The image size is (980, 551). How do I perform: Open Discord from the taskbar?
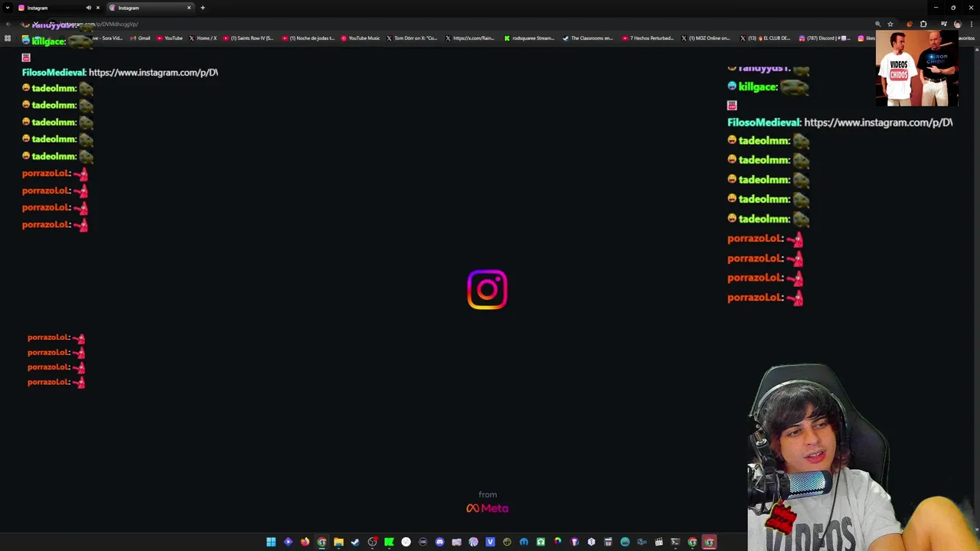point(439,543)
